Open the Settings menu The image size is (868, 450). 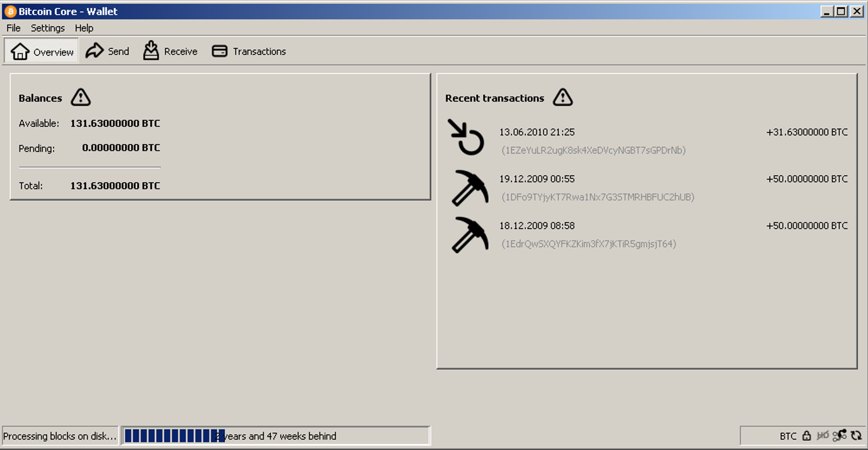tap(48, 28)
